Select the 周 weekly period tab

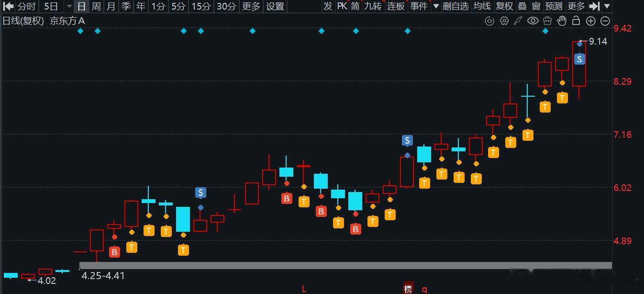coord(96,6)
